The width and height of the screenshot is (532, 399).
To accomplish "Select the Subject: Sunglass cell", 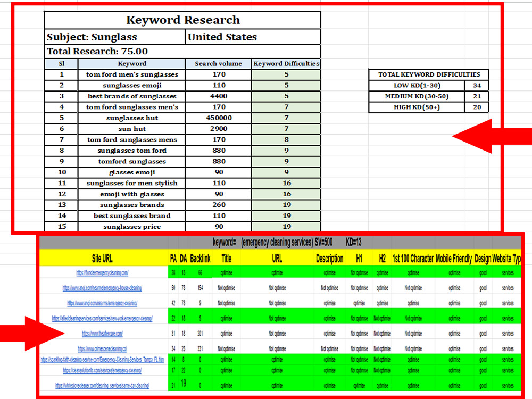I will click(115, 37).
